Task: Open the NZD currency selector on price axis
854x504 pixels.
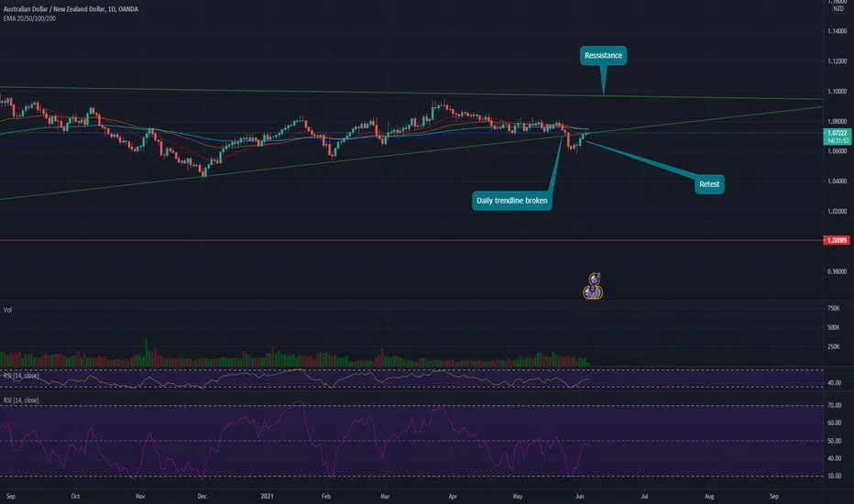Action: point(838,9)
